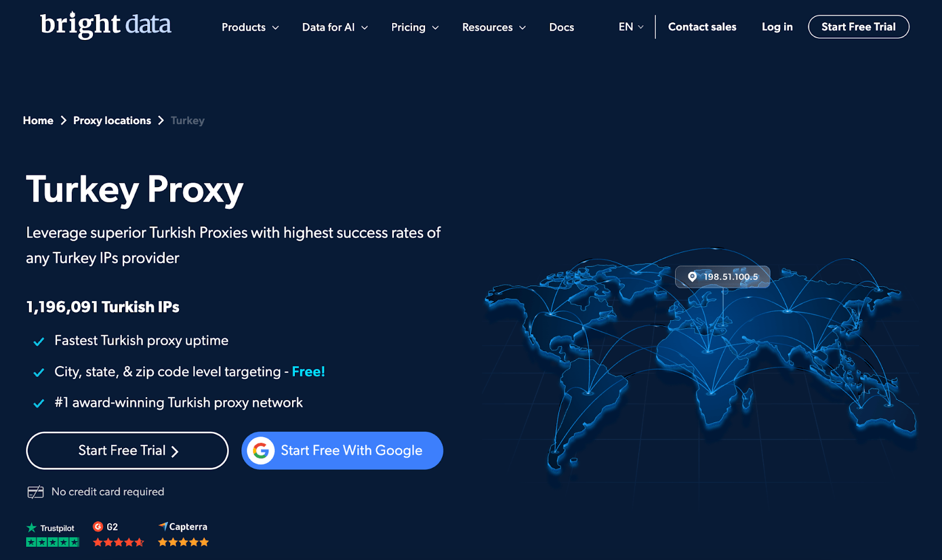
Task: Click No credit card required text
Action: pyautogui.click(x=108, y=492)
